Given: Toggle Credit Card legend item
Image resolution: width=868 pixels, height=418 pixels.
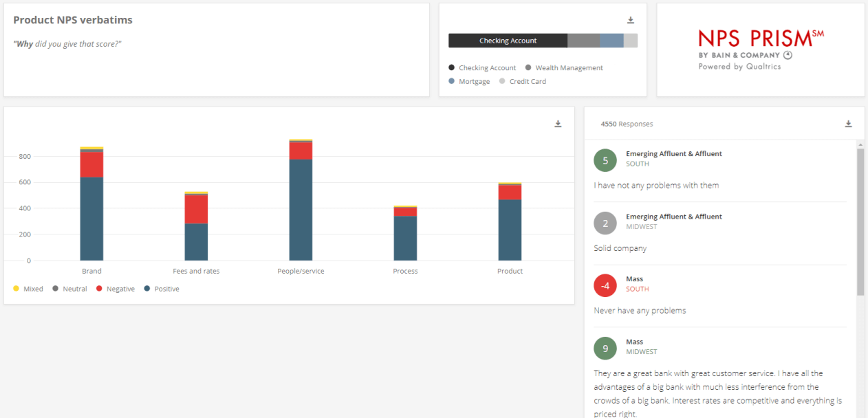Looking at the screenshot, I should pos(522,81).
